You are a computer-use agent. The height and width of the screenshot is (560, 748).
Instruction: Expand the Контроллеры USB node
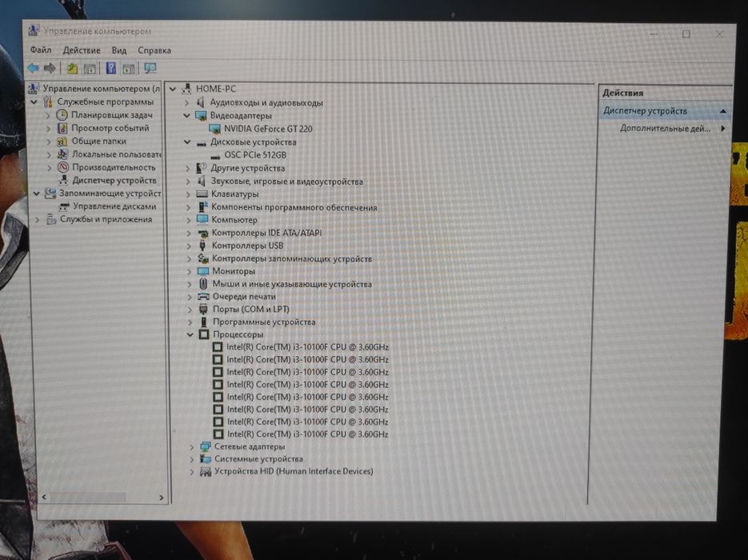(x=189, y=246)
